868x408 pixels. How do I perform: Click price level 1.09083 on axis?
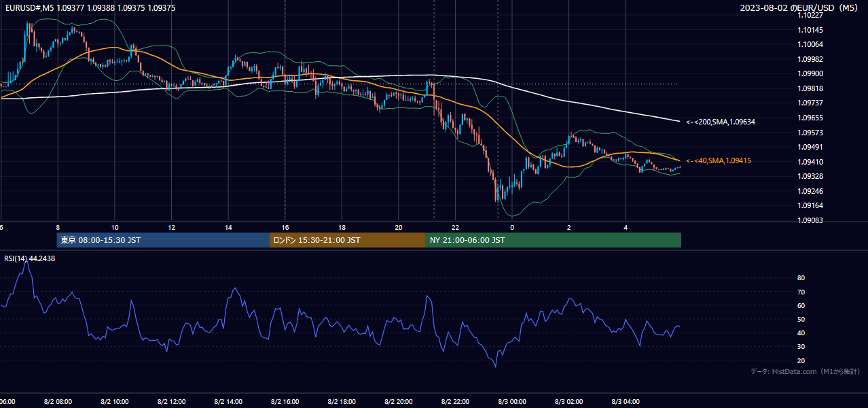coord(810,220)
